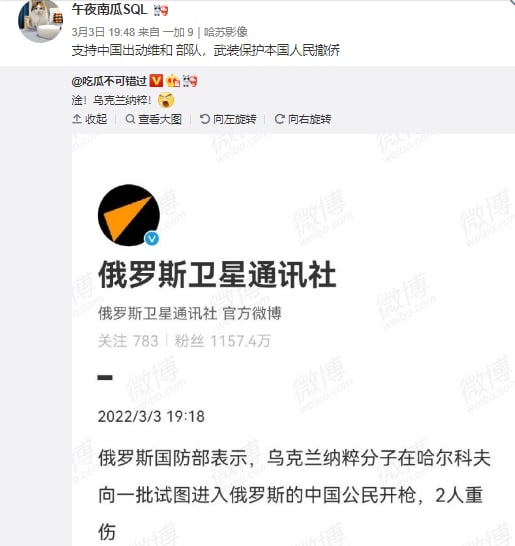Open the poster's cat avatar picture
515x546 pixels.
coord(41,20)
